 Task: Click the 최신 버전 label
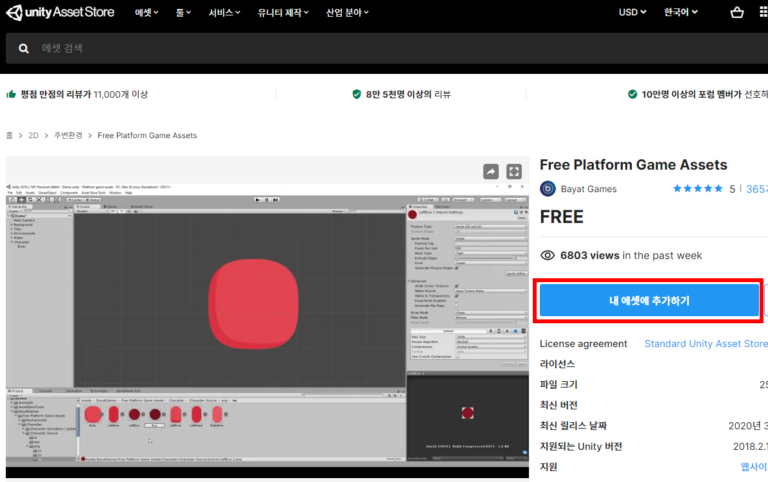coord(559,405)
